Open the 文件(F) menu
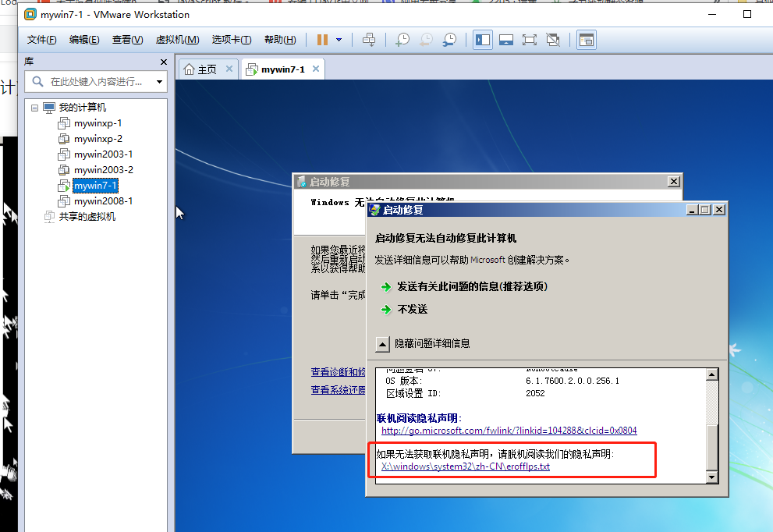 [41, 40]
